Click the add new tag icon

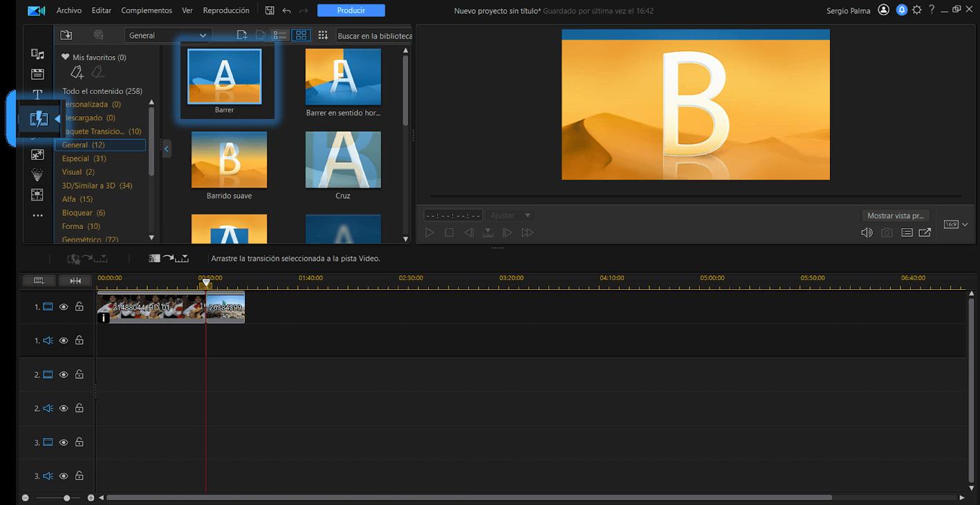[77, 72]
